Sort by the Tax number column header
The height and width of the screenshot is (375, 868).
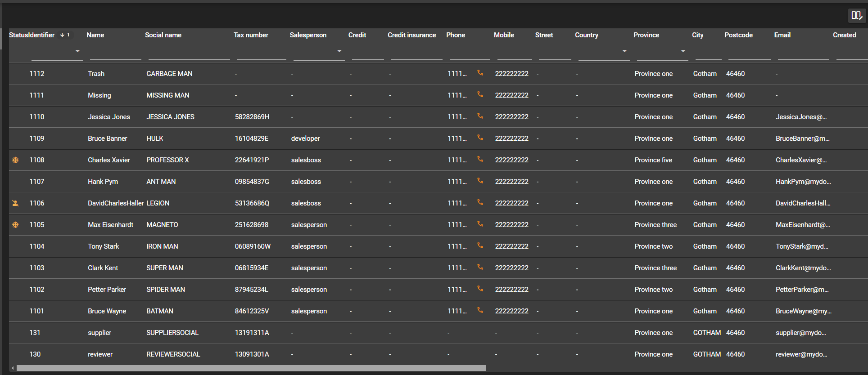251,35
